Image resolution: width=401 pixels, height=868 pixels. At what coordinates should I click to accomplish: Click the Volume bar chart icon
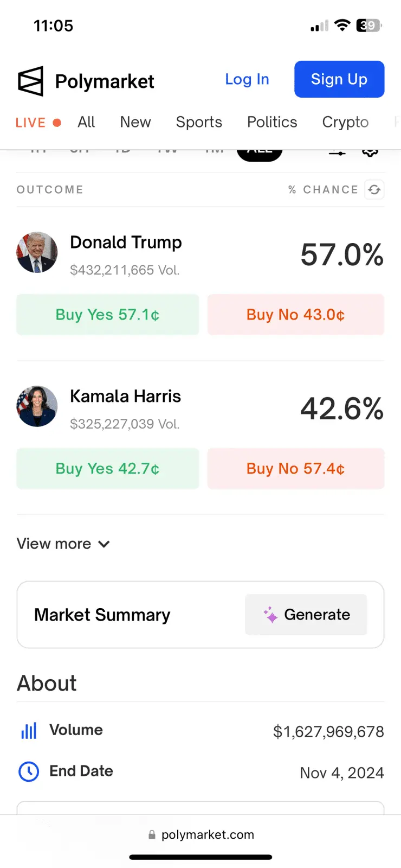coord(29,731)
